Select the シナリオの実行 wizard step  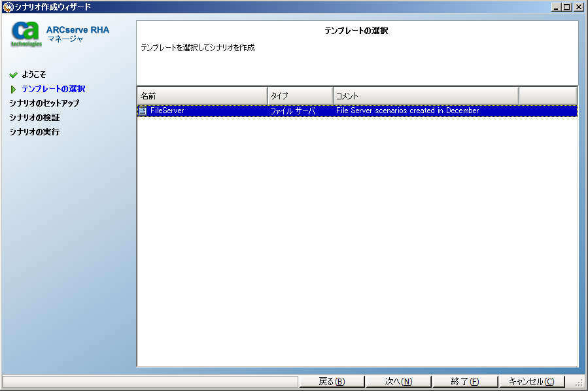(x=35, y=132)
